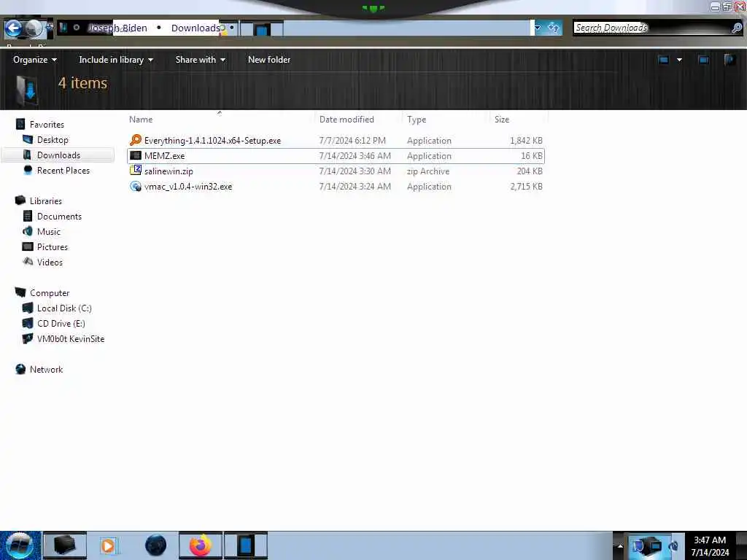Viewport: 747px width, 560px height.
Task: Open the Windows Start menu
Action: click(20, 545)
